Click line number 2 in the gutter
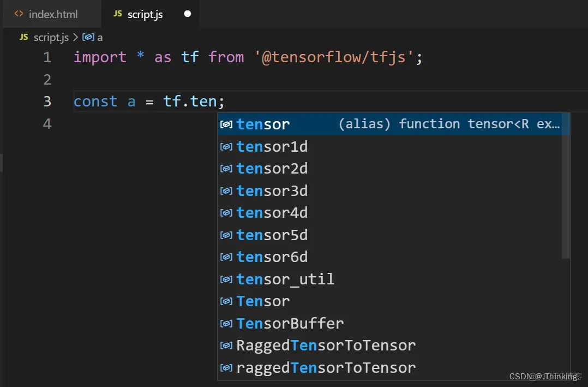Image resolution: width=588 pixels, height=387 pixels. (x=47, y=80)
